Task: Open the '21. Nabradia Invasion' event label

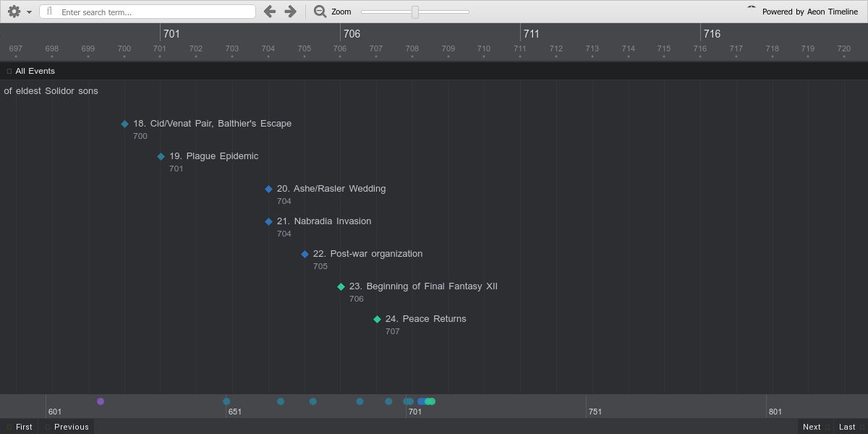Action: point(324,221)
